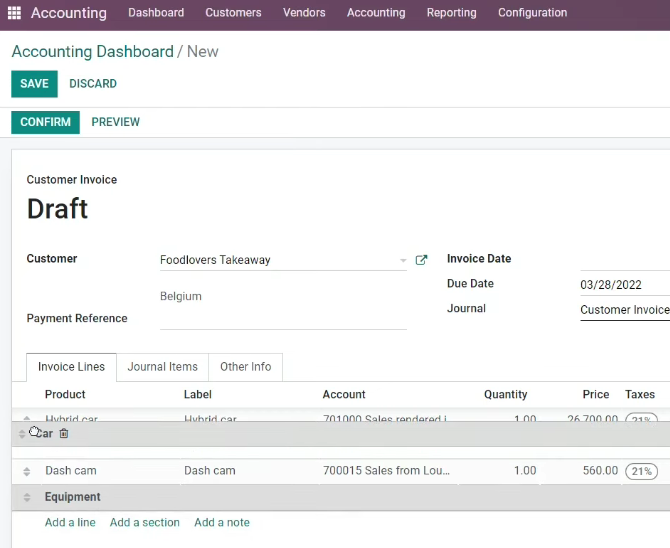Click the Add a section link
The height and width of the screenshot is (548, 670).
point(144,522)
